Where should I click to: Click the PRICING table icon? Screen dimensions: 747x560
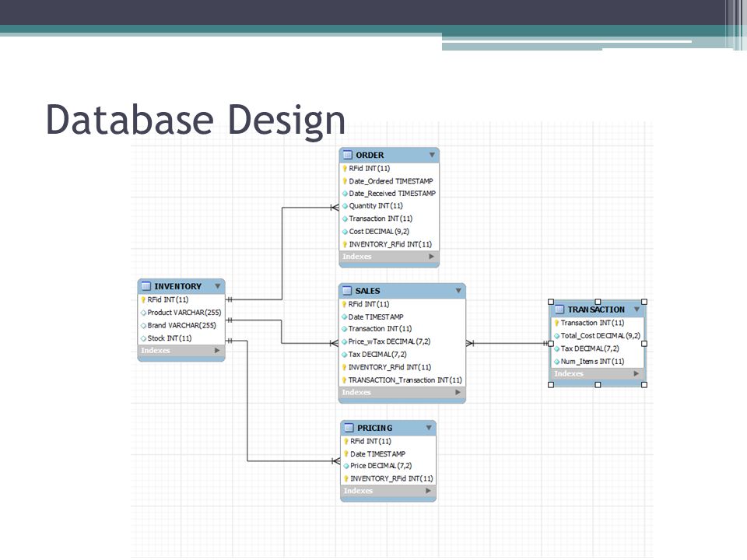(349, 428)
